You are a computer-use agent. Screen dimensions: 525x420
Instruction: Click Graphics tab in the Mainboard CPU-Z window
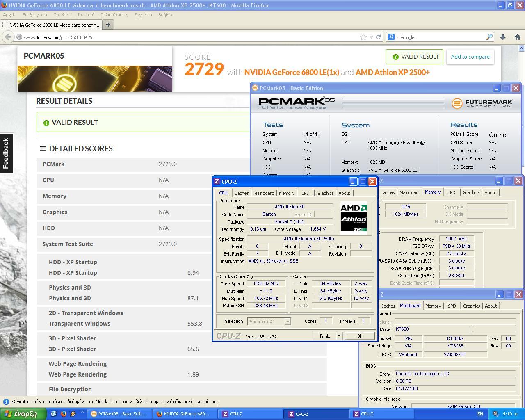(471, 306)
